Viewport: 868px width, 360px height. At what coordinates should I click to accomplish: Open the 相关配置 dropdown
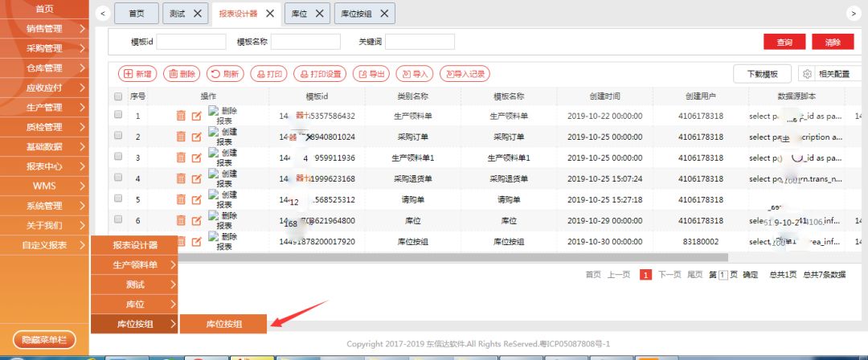pos(829,74)
